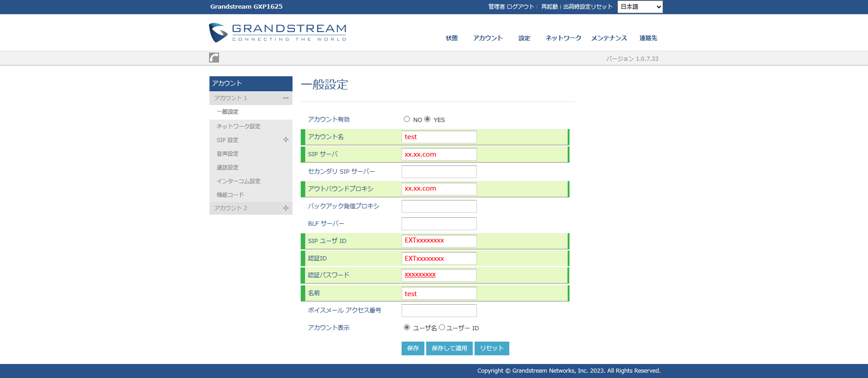The height and width of the screenshot is (378, 868).
Task: Click the BLF サーバー input field
Action: pyautogui.click(x=439, y=224)
